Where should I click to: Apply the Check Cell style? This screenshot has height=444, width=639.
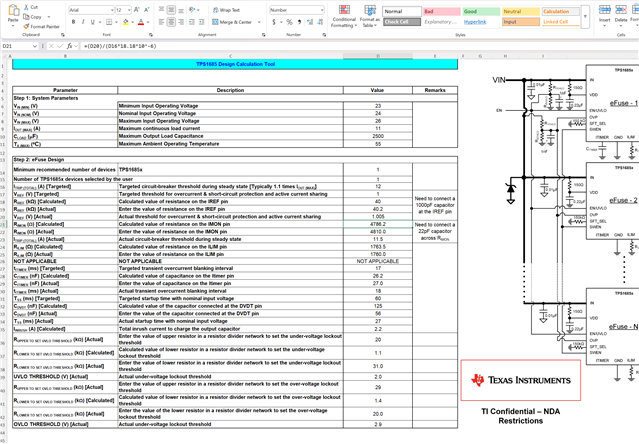pyautogui.click(x=402, y=22)
